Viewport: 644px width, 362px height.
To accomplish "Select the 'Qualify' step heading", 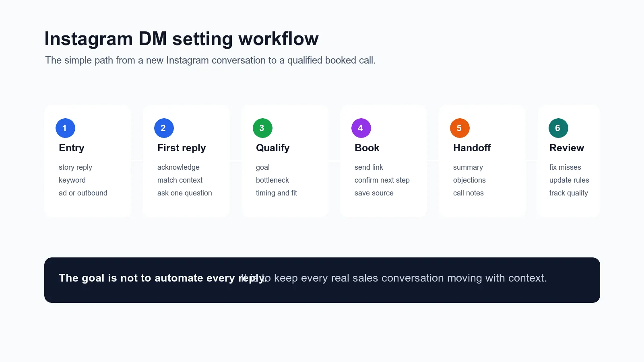I will (273, 148).
